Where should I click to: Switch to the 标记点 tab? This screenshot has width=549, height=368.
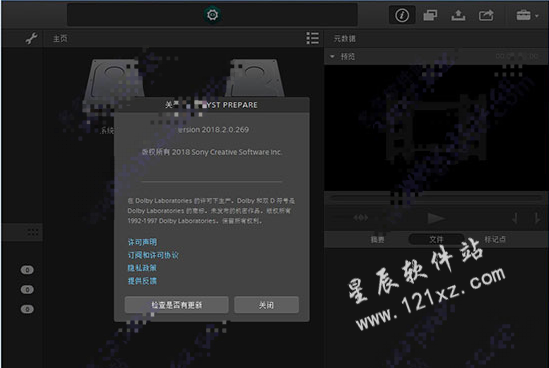coord(495,239)
